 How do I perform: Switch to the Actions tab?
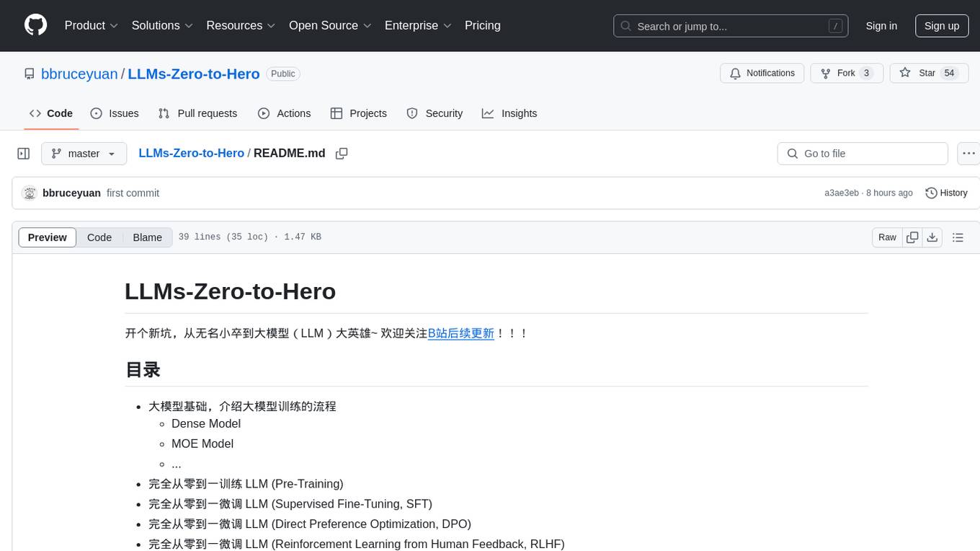(x=285, y=113)
